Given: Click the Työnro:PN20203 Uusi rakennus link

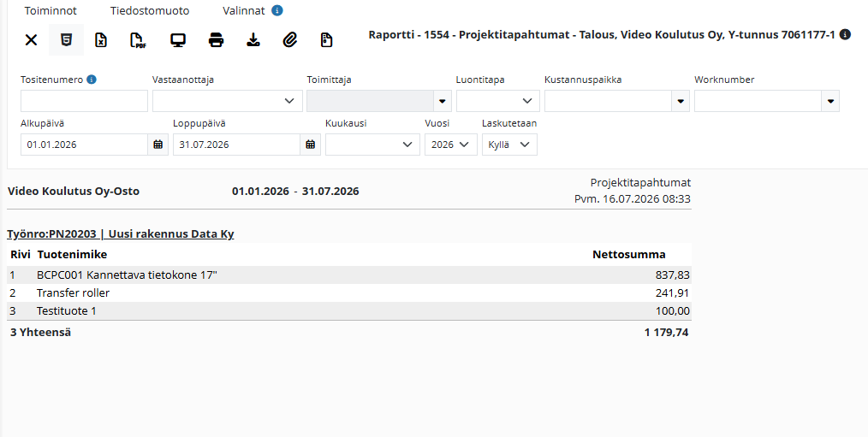Looking at the screenshot, I should pos(121,234).
